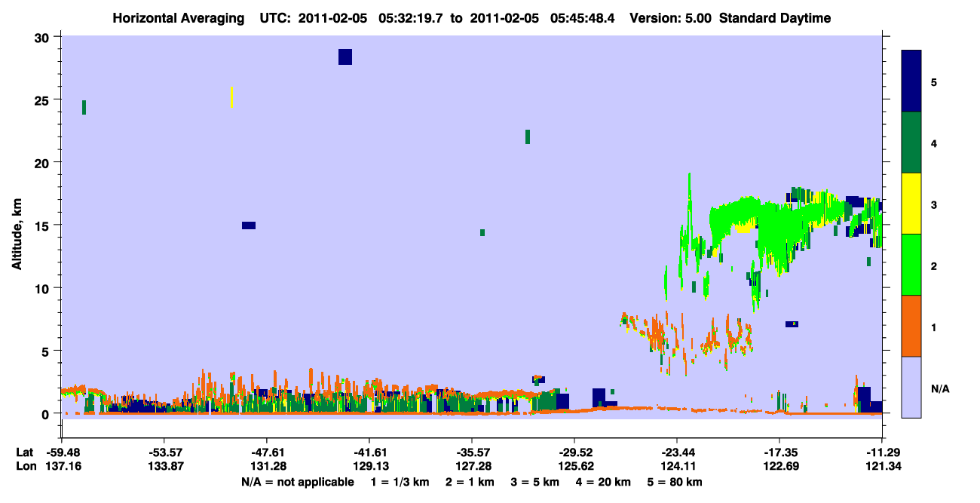Image resolution: width=980 pixels, height=503 pixels.
Task: Click the dark blue square near 28 km altitude
Action: 345,57
